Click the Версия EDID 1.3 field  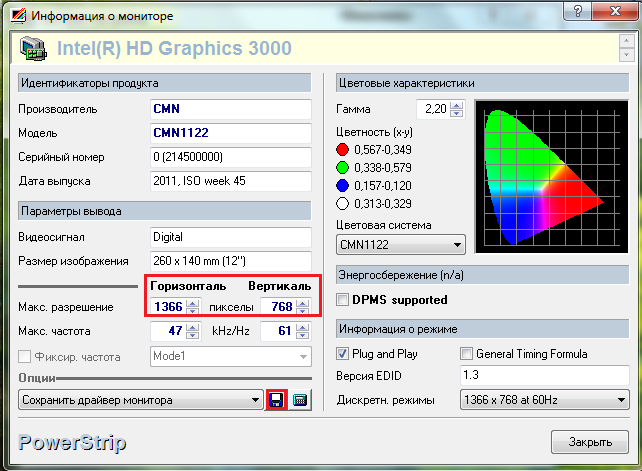(545, 375)
